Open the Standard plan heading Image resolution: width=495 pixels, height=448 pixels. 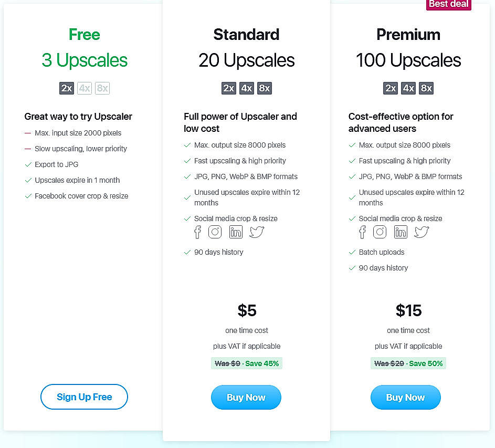click(x=246, y=35)
